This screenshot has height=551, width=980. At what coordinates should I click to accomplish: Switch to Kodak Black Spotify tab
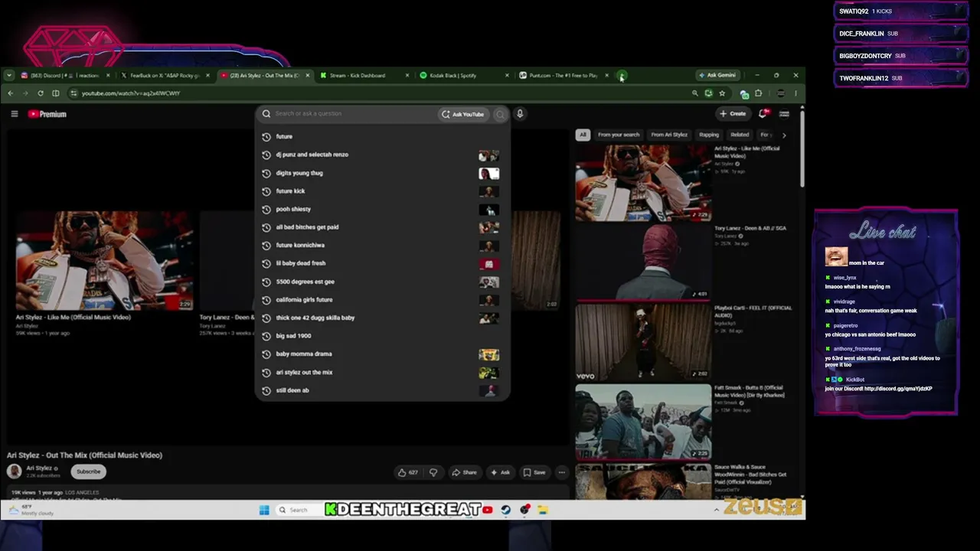tap(464, 76)
